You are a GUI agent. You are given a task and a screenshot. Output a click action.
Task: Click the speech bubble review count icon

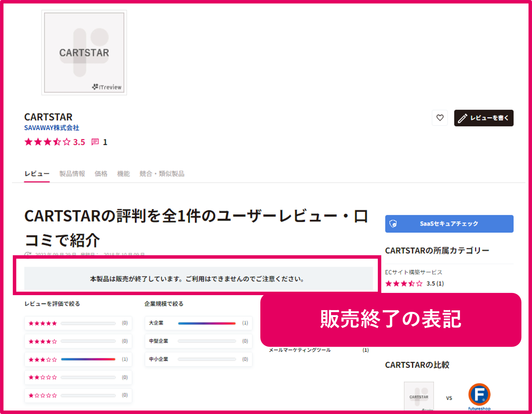(x=95, y=142)
